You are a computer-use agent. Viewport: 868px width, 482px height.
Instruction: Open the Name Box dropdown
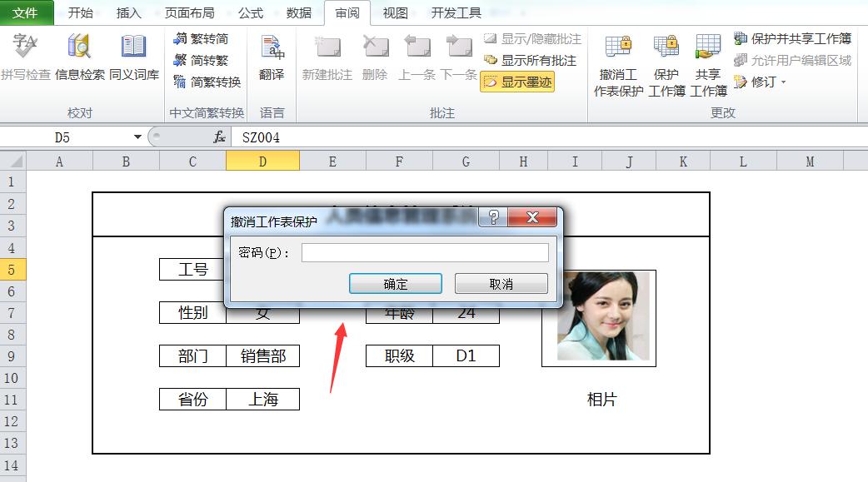(137, 134)
